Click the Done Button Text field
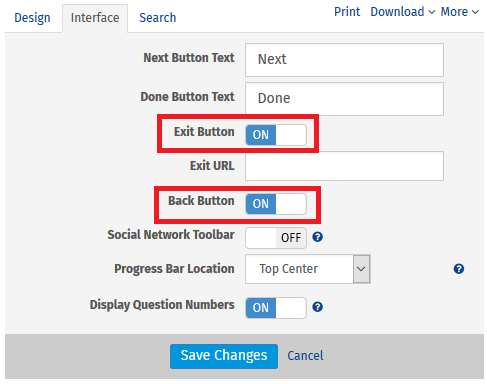This screenshot has width=487, height=384. [x=344, y=99]
